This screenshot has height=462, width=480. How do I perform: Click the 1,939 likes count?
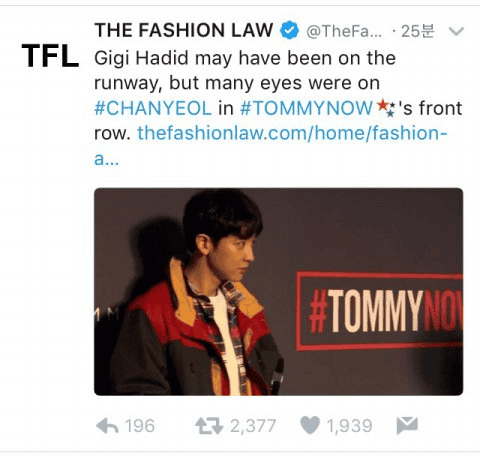coord(349,426)
